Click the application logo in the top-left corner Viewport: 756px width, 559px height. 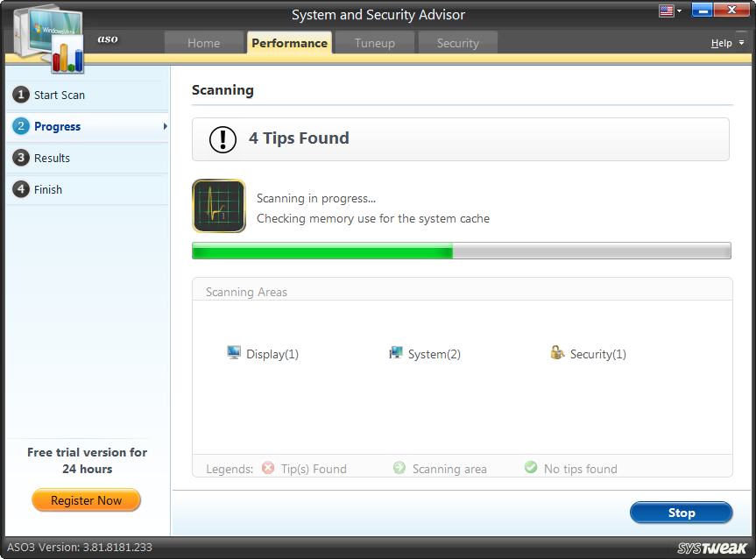coord(48,35)
